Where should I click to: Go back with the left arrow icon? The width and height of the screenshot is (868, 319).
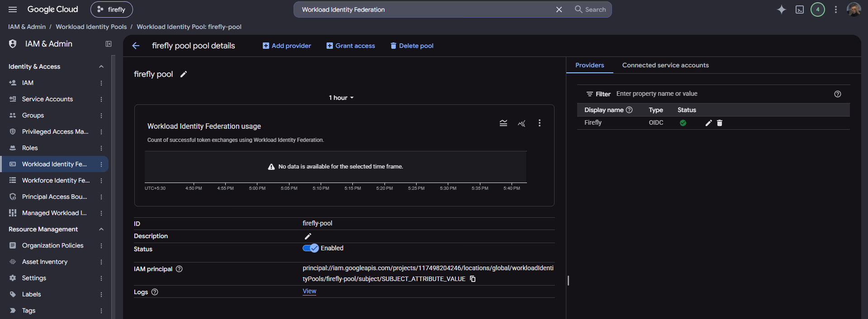[136, 46]
